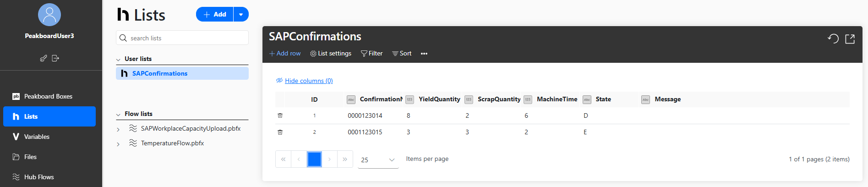The width and height of the screenshot is (868, 187).
Task: Delete row 1 with the trash icon
Action: (280, 115)
